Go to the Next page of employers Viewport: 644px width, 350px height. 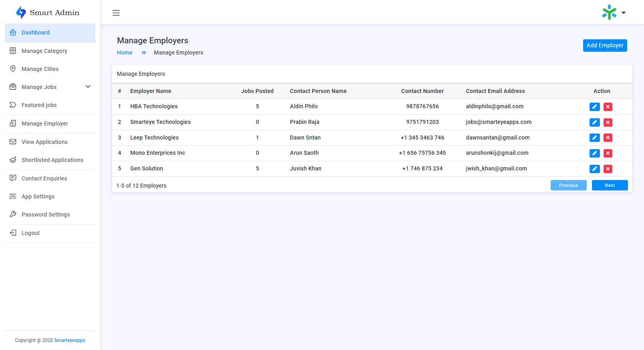coord(610,185)
